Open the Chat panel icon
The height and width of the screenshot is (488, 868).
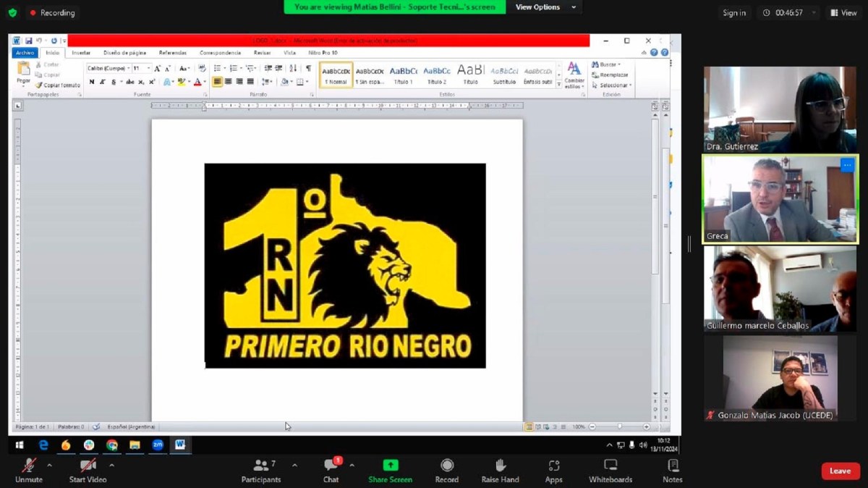(x=331, y=466)
